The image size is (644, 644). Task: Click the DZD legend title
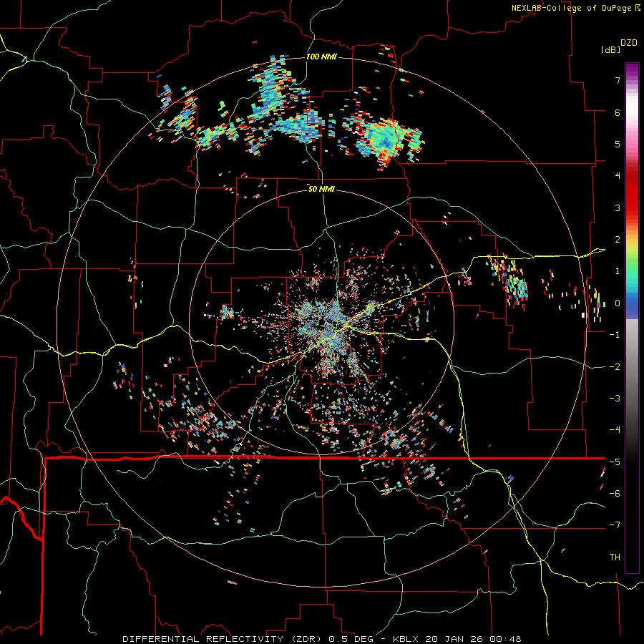(629, 43)
